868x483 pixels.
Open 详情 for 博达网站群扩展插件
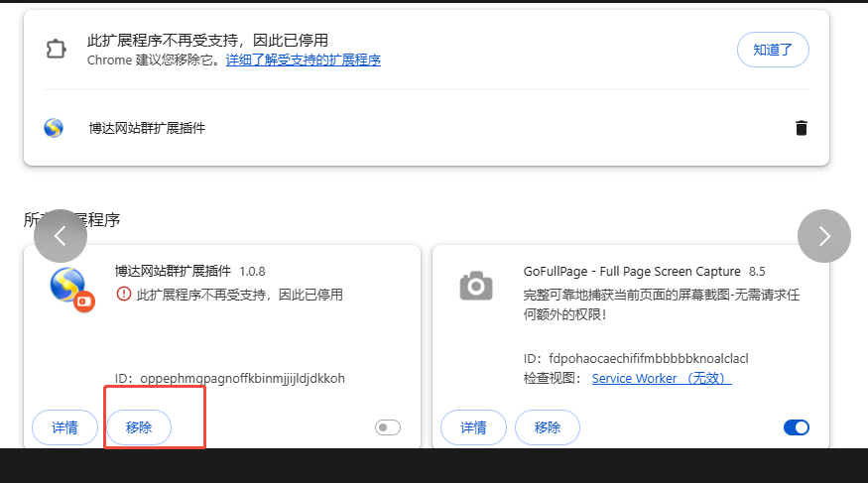pos(64,427)
